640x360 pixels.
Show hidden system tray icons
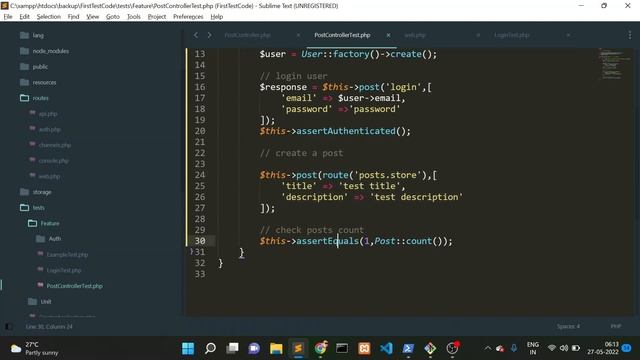[x=488, y=348]
